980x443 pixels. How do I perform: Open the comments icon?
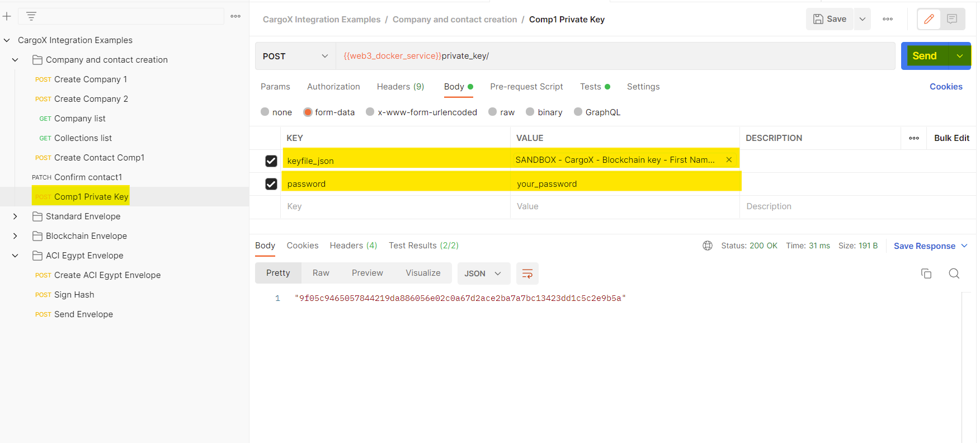952,19
